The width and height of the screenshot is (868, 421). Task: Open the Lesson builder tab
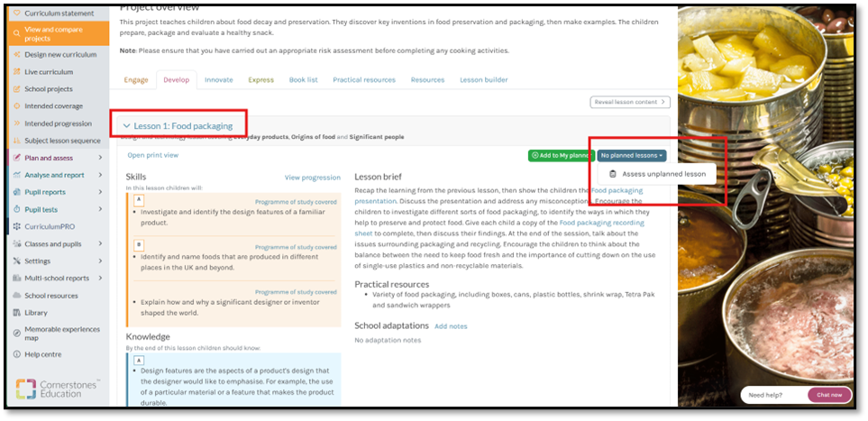click(483, 80)
